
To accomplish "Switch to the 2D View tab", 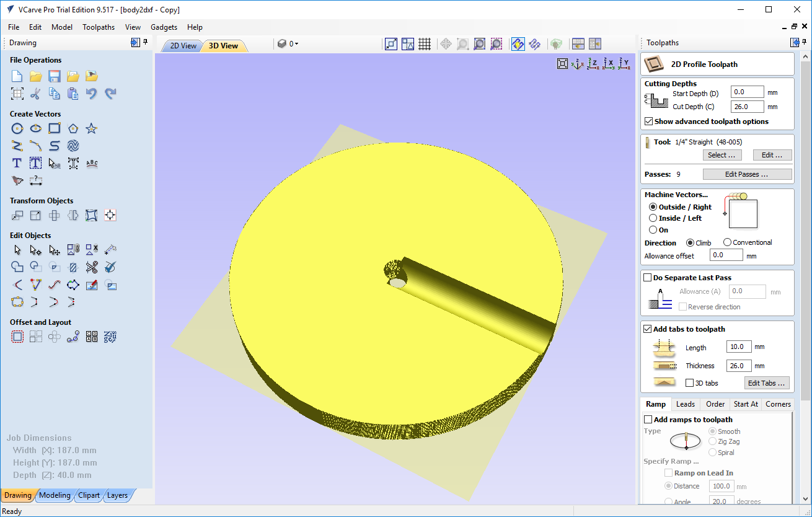I will point(182,46).
